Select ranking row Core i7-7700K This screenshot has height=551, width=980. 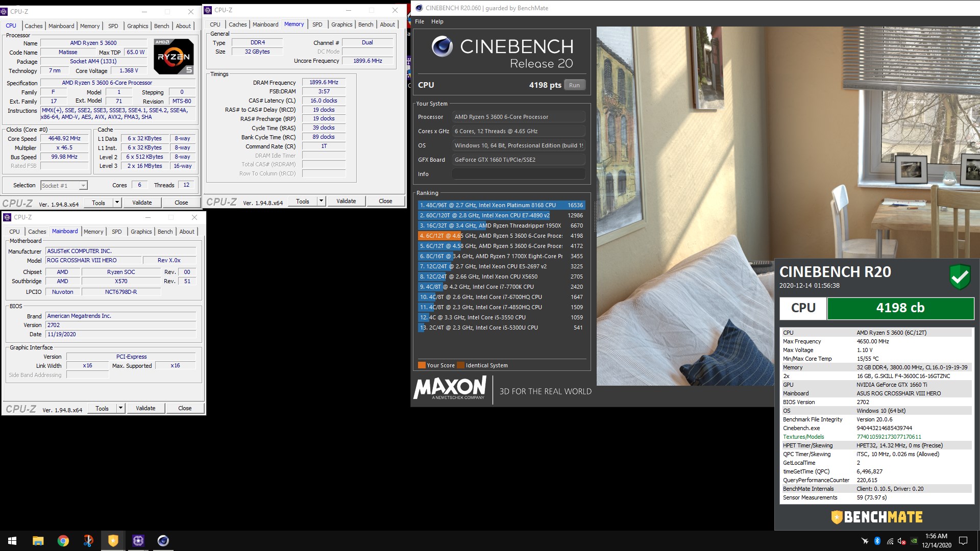(x=501, y=287)
